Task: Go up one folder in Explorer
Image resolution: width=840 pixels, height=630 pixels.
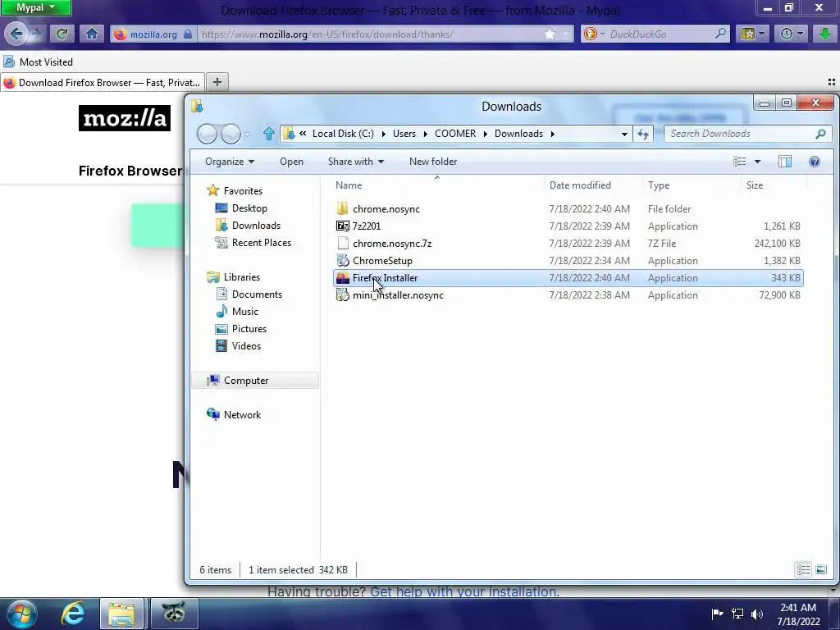Action: click(268, 134)
